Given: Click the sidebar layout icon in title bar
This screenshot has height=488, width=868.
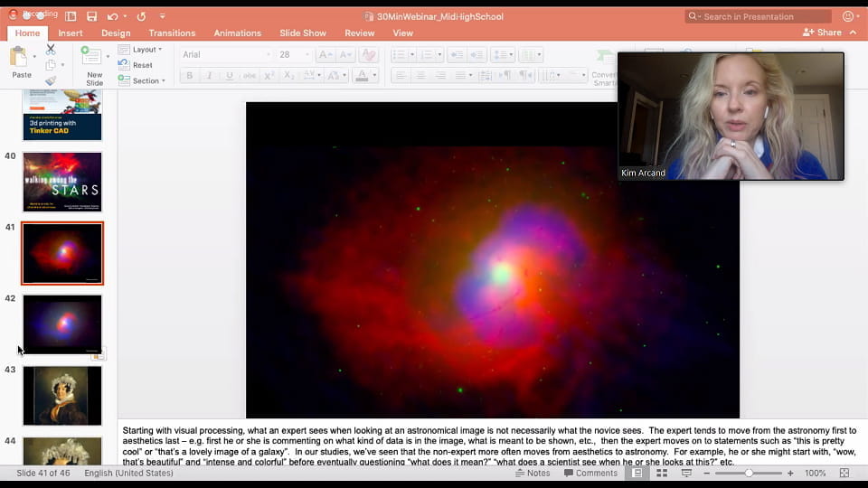Looking at the screenshot, I should pyautogui.click(x=71, y=16).
